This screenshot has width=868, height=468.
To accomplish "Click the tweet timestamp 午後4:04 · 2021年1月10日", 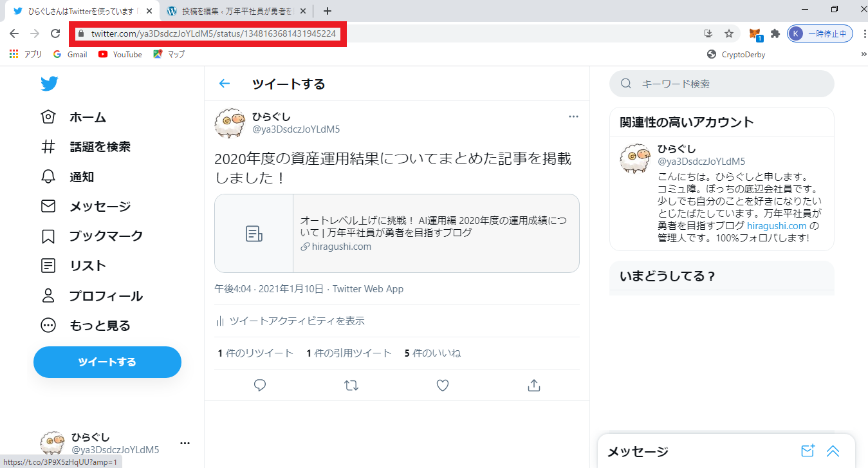I will coord(269,289).
